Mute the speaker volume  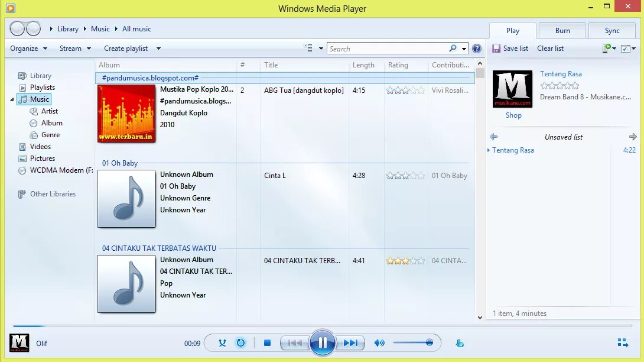point(379,342)
